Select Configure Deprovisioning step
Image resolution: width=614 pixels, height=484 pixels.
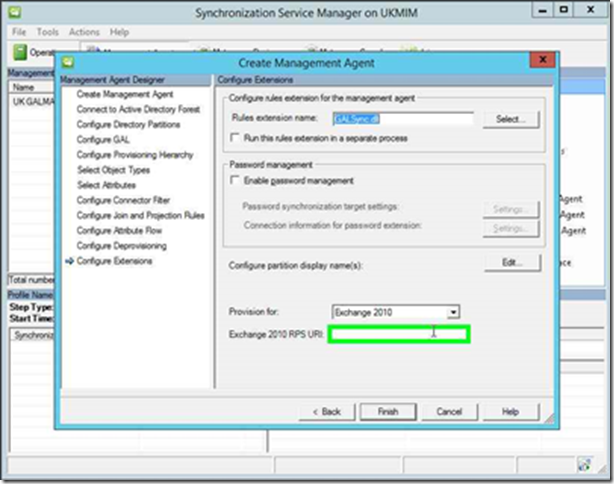coord(122,246)
